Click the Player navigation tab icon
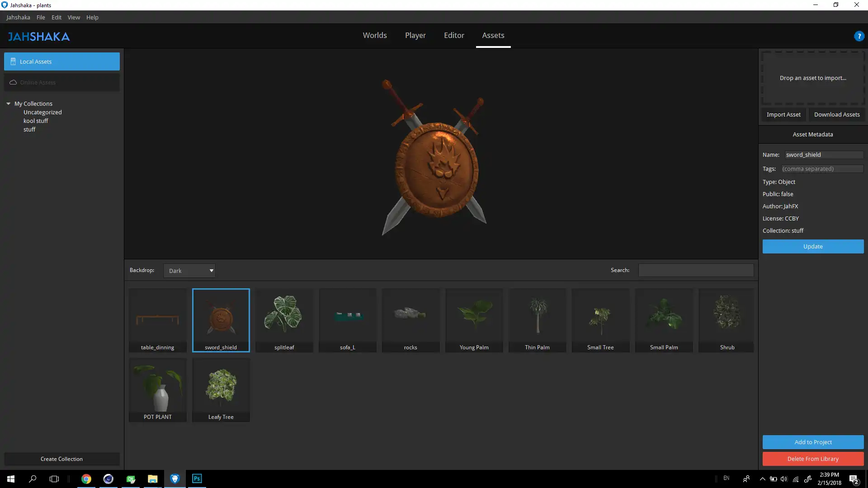Viewport: 868px width, 488px height. click(x=415, y=35)
